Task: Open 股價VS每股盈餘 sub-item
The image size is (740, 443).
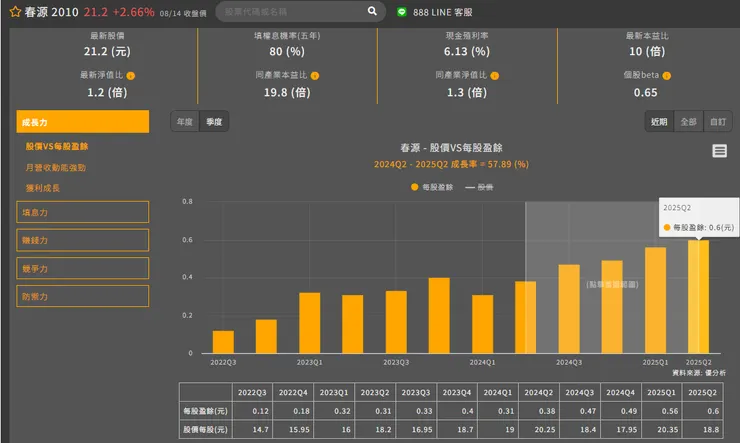Action: coord(57,146)
